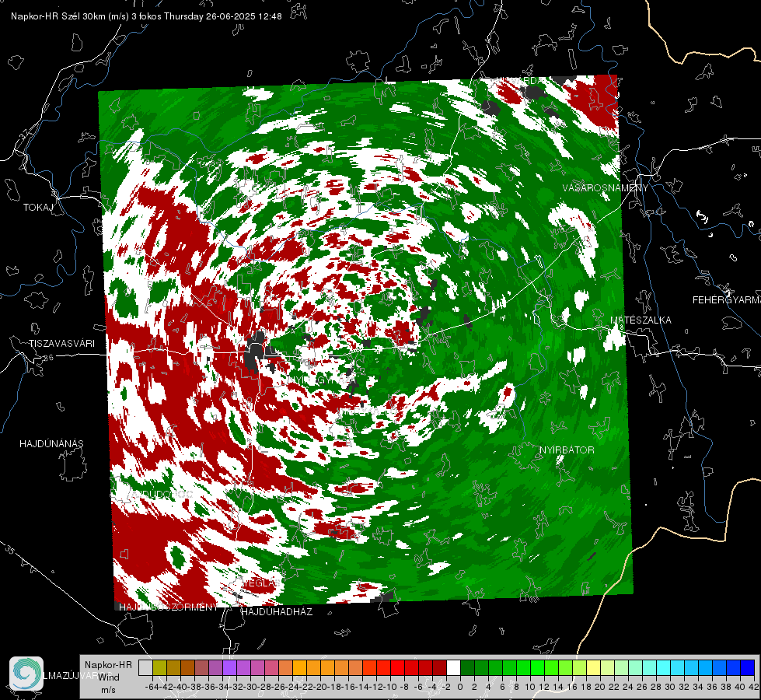The image size is (761, 700).
Task: Select the VÁSÁROSNAMÉNY town label
Action: pyautogui.click(x=606, y=187)
